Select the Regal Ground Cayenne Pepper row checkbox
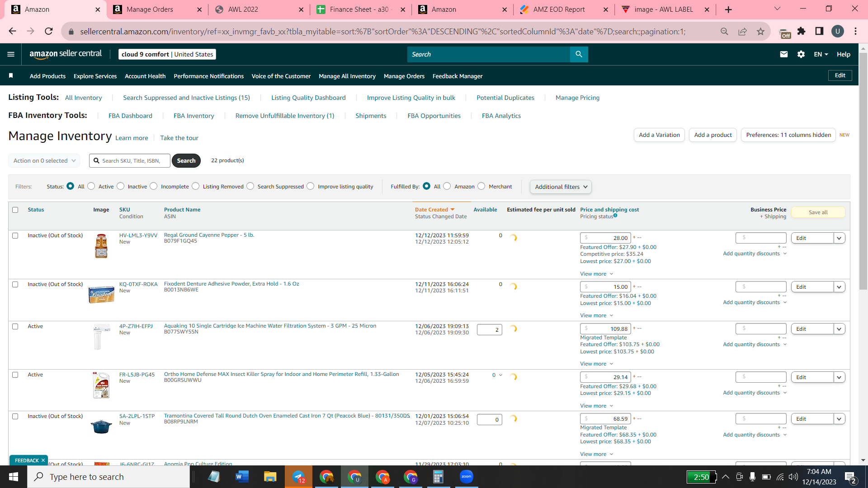The width and height of the screenshot is (868, 488). [x=15, y=235]
